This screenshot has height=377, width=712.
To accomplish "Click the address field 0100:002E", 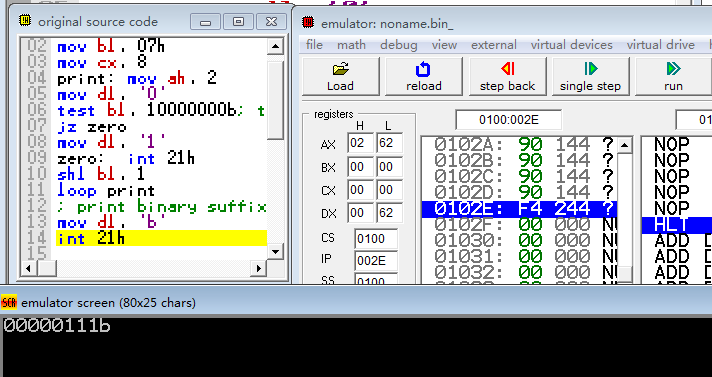I will (509, 120).
